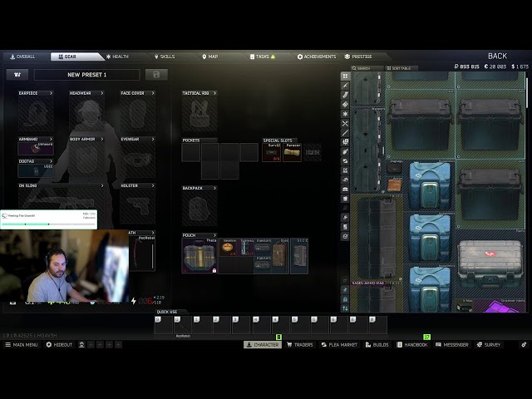Click the padlock icon in stash sidebar

click(345, 299)
